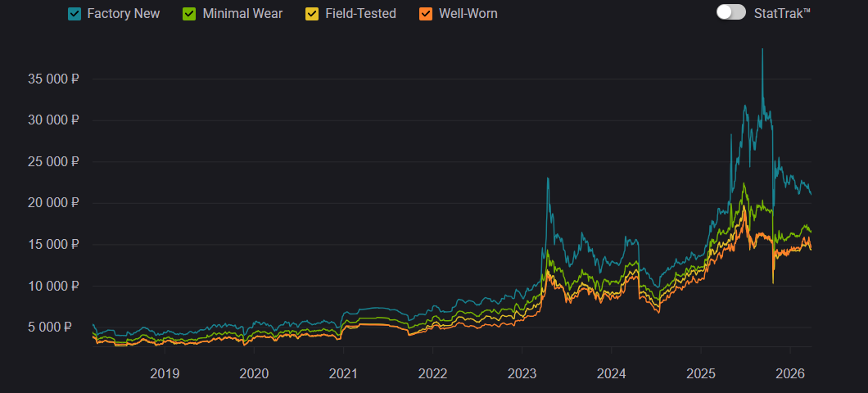The image size is (868, 393).
Task: Click the 5 000 ₽ y-axis label
Action: coord(56,327)
